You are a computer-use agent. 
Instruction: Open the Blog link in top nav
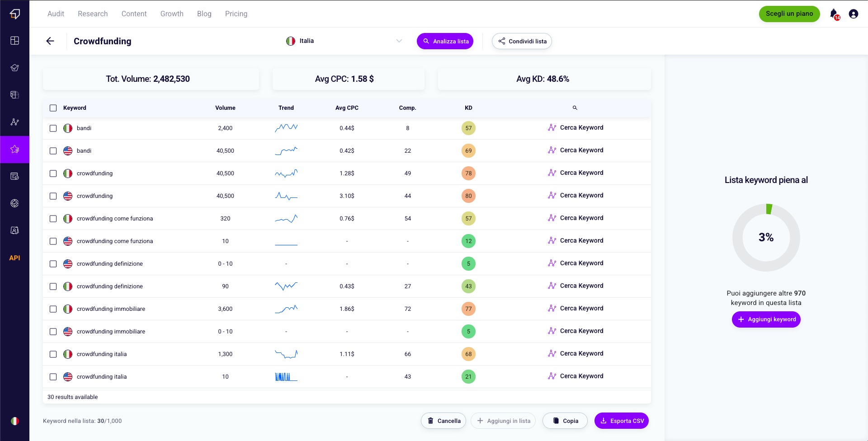click(x=204, y=14)
